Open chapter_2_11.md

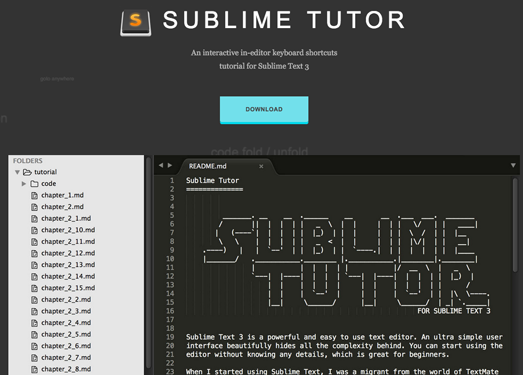click(x=68, y=242)
